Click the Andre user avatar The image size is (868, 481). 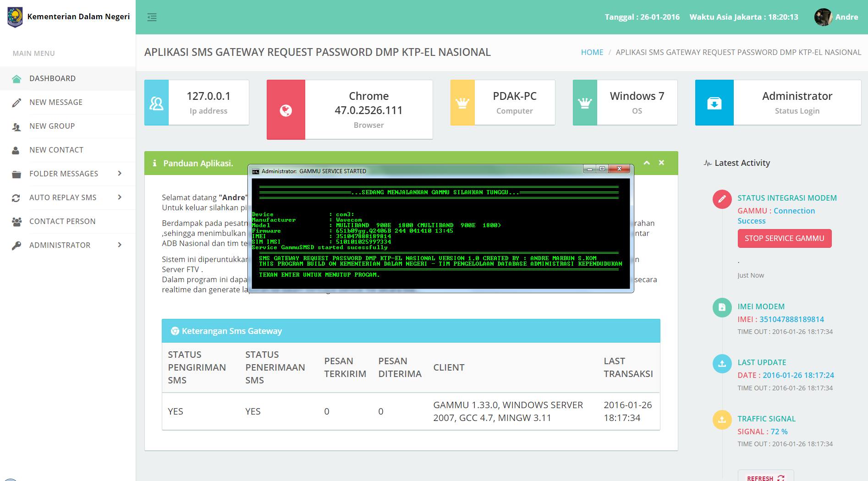(x=823, y=17)
